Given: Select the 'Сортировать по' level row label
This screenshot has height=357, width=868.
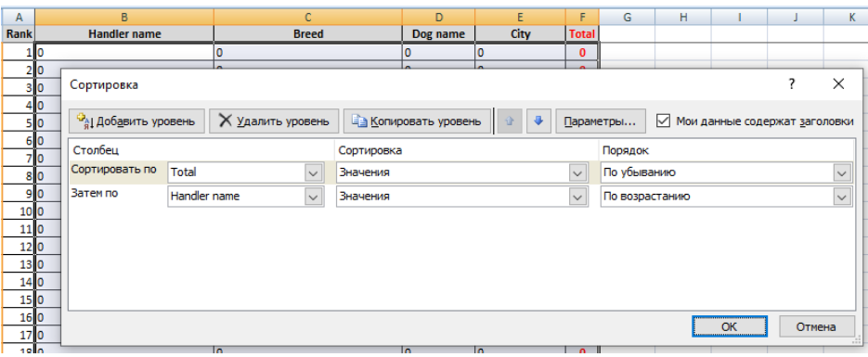Looking at the screenshot, I should click(114, 171).
